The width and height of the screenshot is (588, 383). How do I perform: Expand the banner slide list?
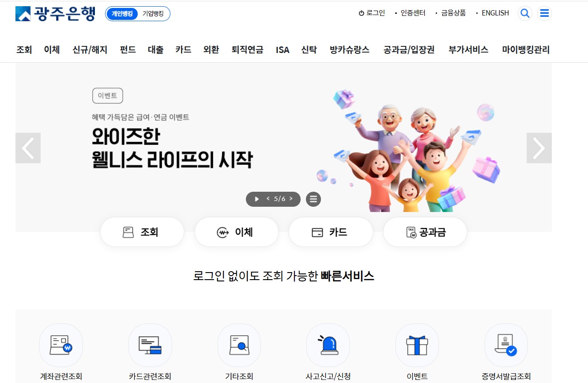click(x=313, y=199)
